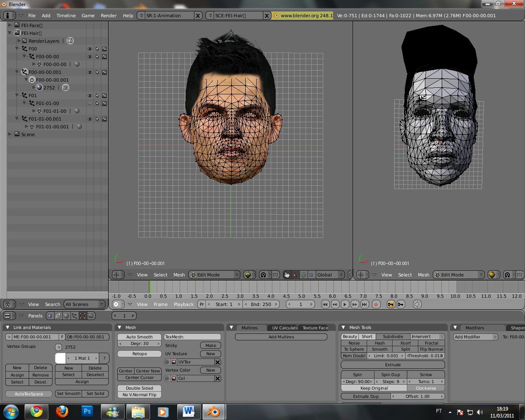525x420 pixels.
Task: Click the triangle manipulator icon in 3D header
Action: 294,275
